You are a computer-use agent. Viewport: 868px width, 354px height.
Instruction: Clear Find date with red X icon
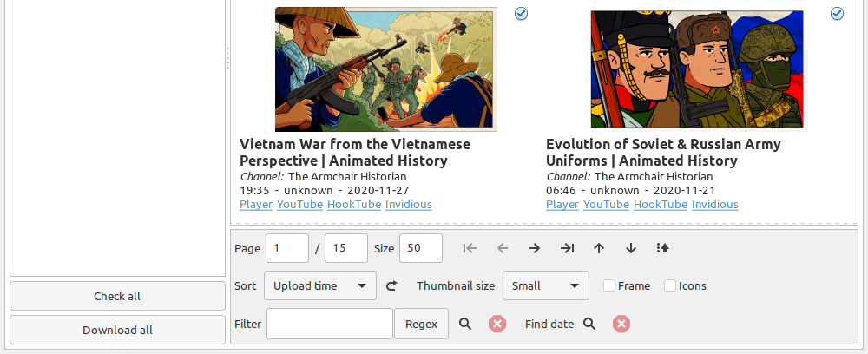(x=621, y=324)
